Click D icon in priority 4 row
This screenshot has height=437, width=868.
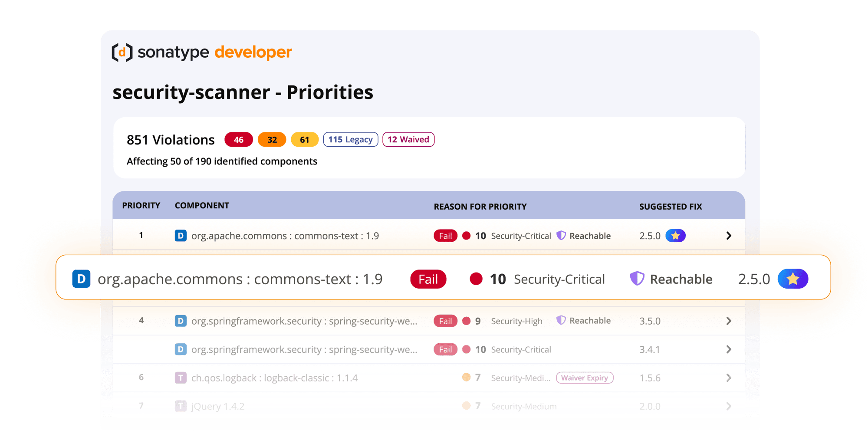coord(181,321)
